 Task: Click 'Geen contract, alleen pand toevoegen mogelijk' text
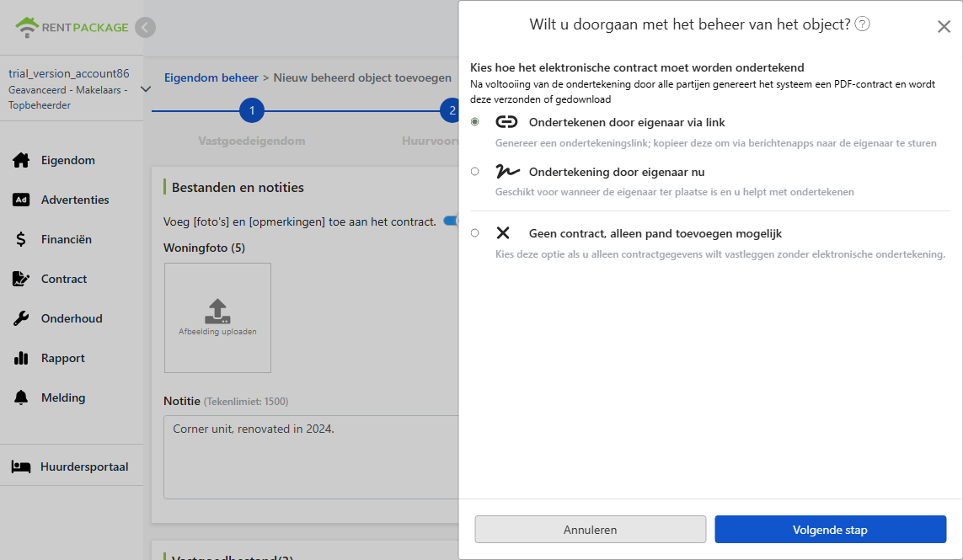[655, 233]
